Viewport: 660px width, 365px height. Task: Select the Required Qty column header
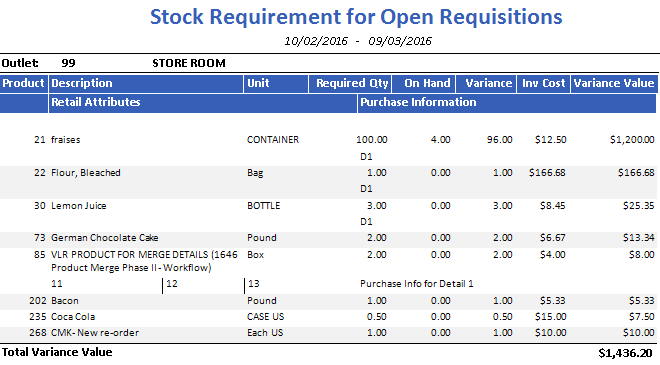pyautogui.click(x=350, y=83)
